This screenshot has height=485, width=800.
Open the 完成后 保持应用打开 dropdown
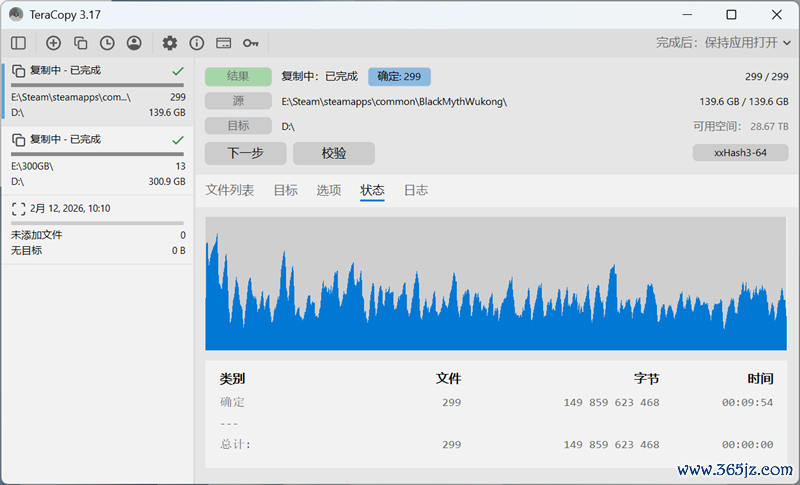pos(723,43)
